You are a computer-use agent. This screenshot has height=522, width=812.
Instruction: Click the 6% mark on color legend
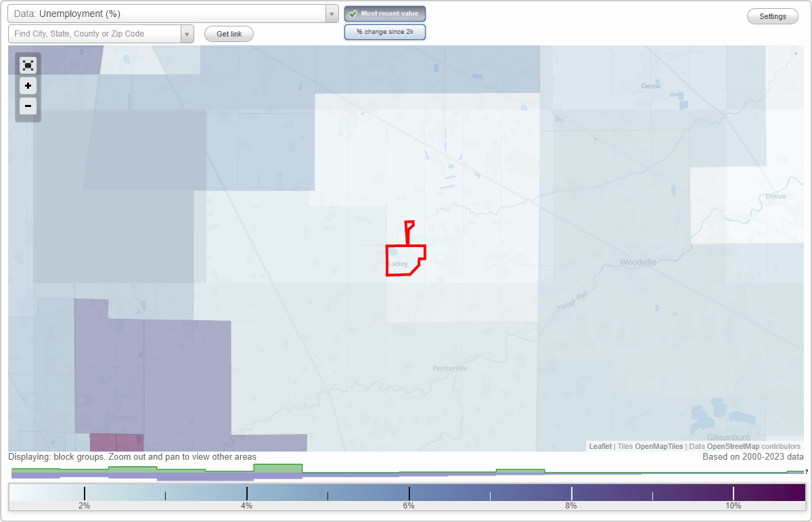pos(409,506)
